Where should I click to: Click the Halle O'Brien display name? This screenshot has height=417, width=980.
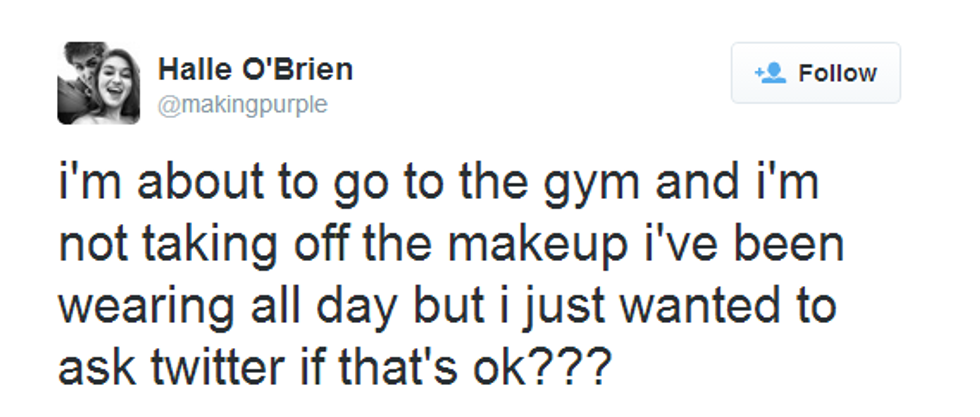255,70
